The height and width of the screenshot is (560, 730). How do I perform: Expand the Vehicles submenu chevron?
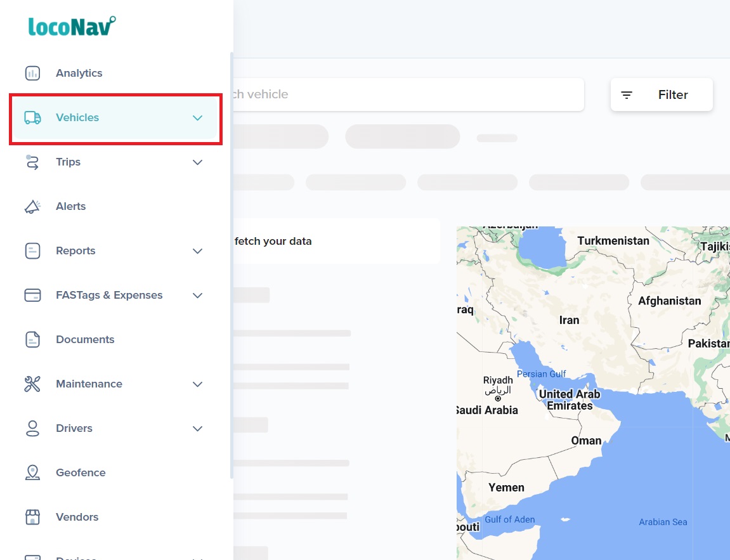pyautogui.click(x=197, y=118)
